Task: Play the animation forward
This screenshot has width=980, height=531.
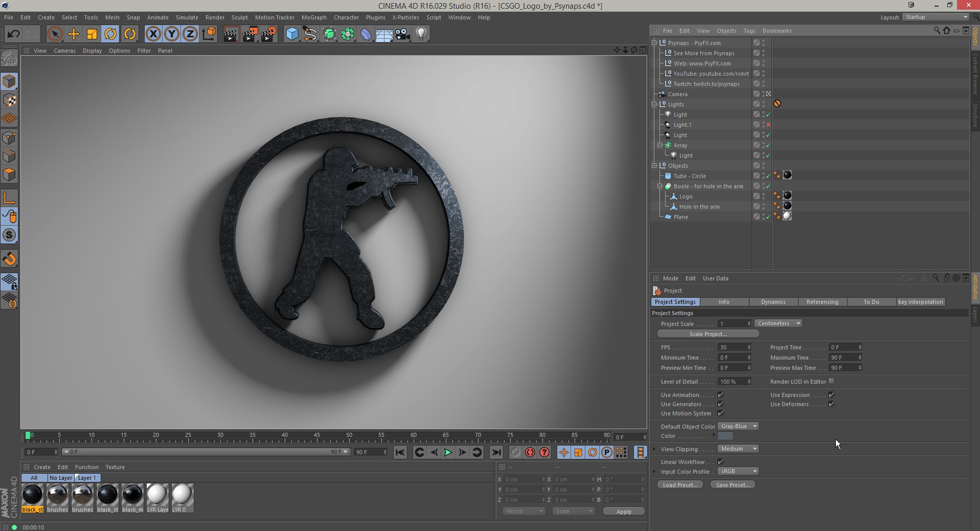Action: pos(448,452)
